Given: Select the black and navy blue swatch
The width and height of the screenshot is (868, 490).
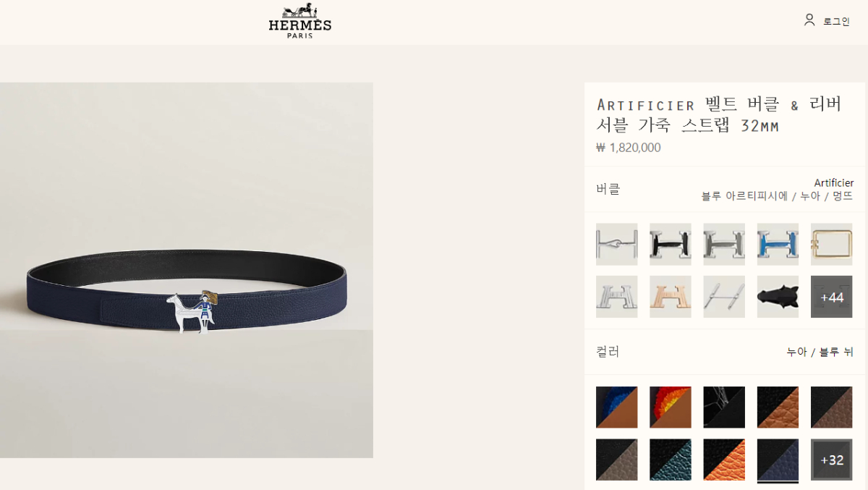Looking at the screenshot, I should [x=778, y=460].
